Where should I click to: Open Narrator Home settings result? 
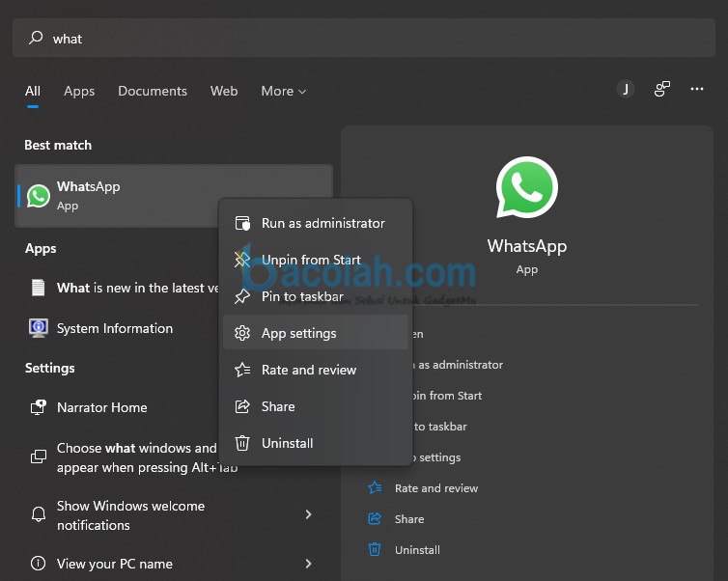tap(101, 407)
